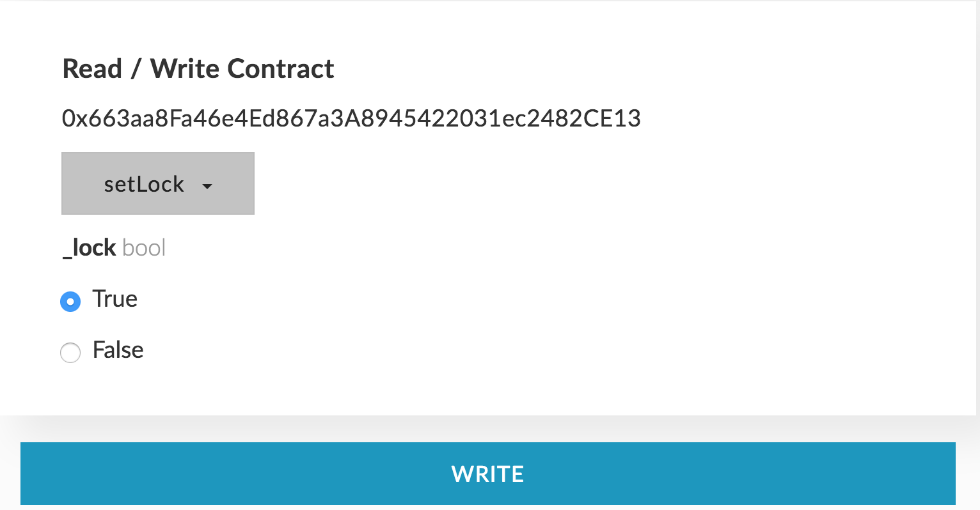Click the '_lock' parameter name
Image resolution: width=980 pixels, height=510 pixels.
[x=89, y=248]
